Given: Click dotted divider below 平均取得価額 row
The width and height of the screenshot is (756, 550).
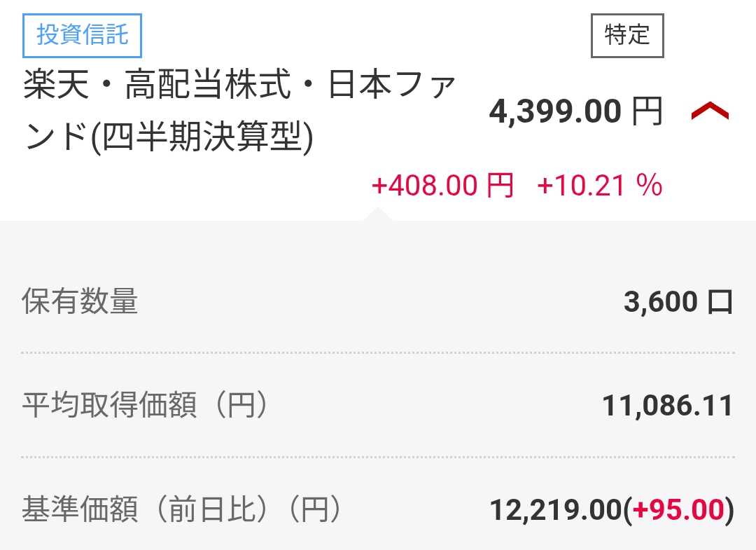Looking at the screenshot, I should click(378, 457).
